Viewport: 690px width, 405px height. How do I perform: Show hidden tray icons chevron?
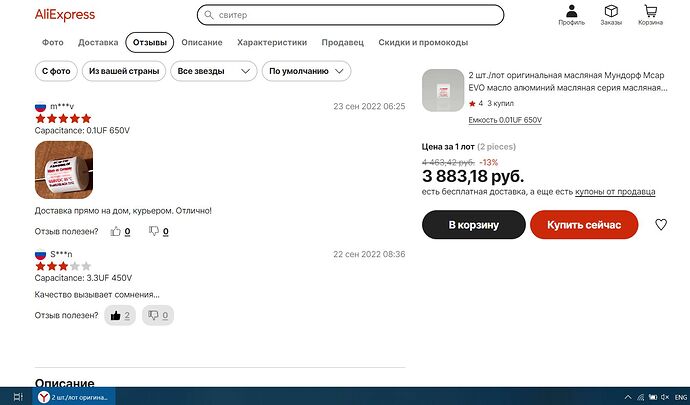tap(628, 397)
